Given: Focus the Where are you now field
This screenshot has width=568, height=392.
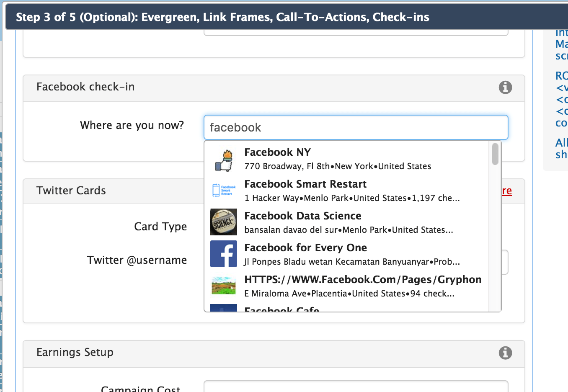Looking at the screenshot, I should click(356, 127).
